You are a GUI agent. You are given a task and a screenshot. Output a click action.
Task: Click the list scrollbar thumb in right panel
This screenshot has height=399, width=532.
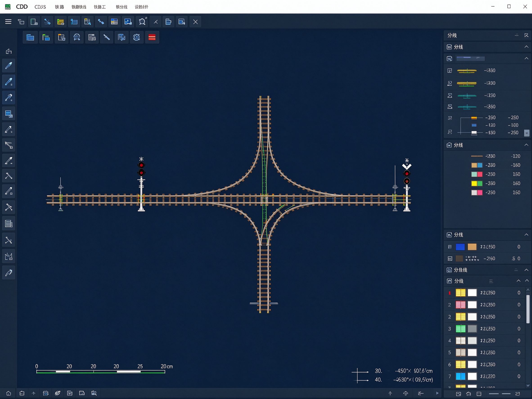(528, 309)
